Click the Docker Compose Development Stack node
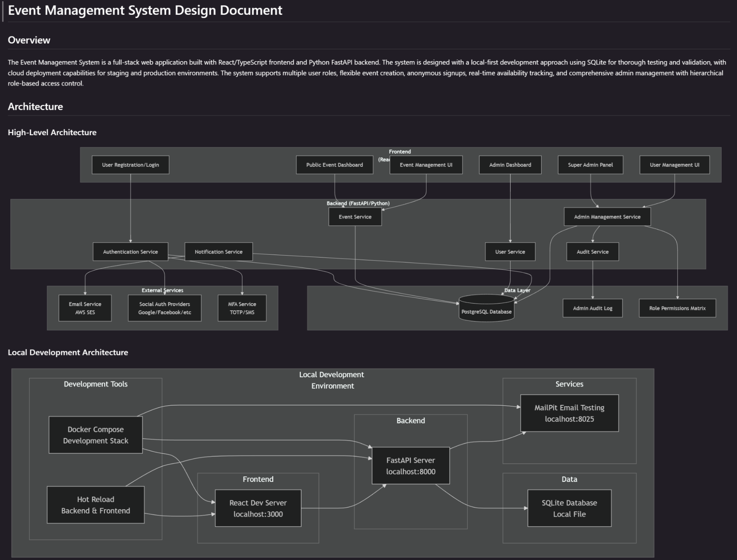 [x=95, y=435]
